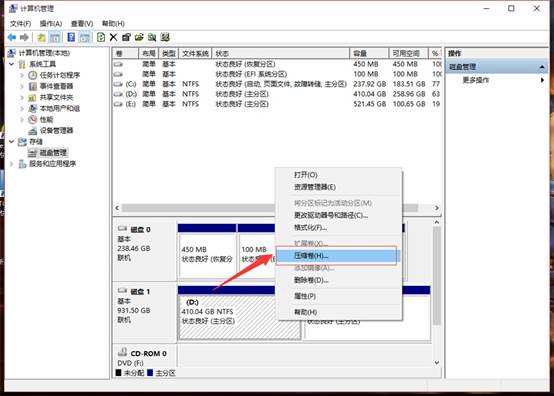Choose 删除卷(D)... in context menu
Viewport: 554px width, 396px height.
point(338,280)
